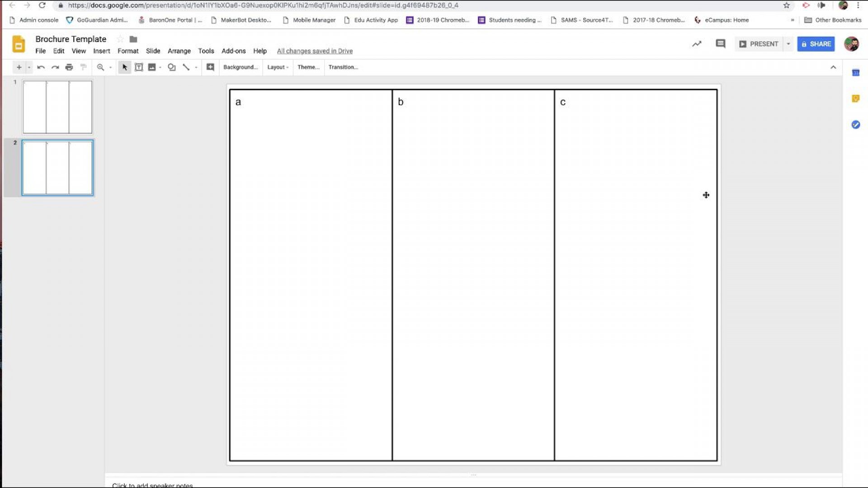Open the Insert menu
868x488 pixels.
click(101, 51)
